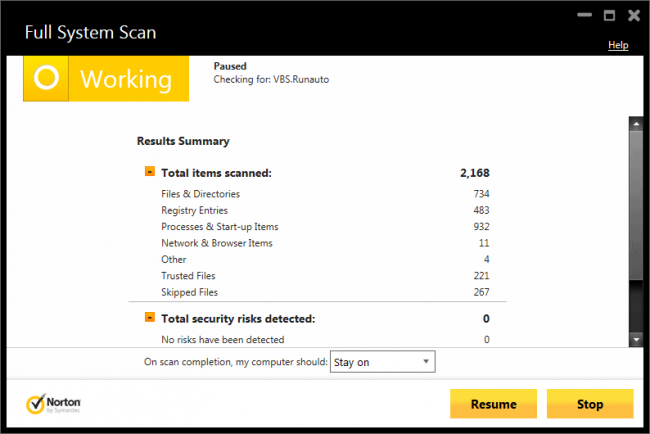Click the Full System Scan title
The width and height of the screenshot is (650, 434).
[90, 33]
